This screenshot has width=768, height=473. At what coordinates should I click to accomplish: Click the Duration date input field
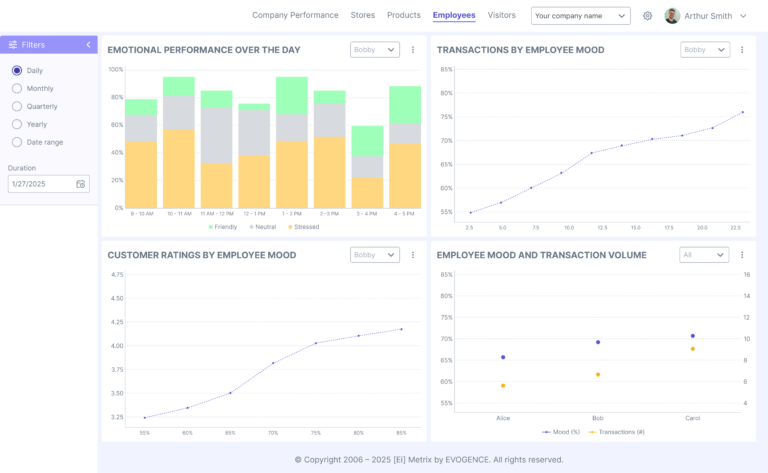(40, 184)
